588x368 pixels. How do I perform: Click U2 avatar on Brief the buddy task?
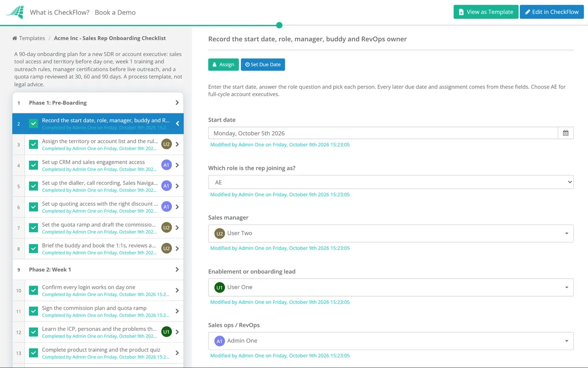coord(166,248)
